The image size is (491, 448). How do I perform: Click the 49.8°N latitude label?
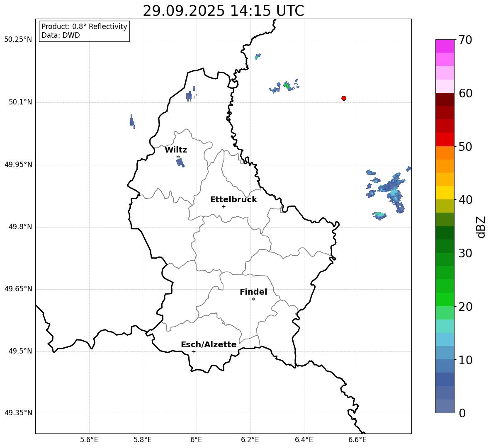pyautogui.click(x=20, y=227)
